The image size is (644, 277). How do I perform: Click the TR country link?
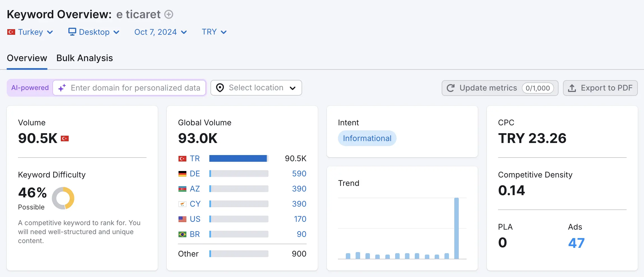tap(195, 159)
